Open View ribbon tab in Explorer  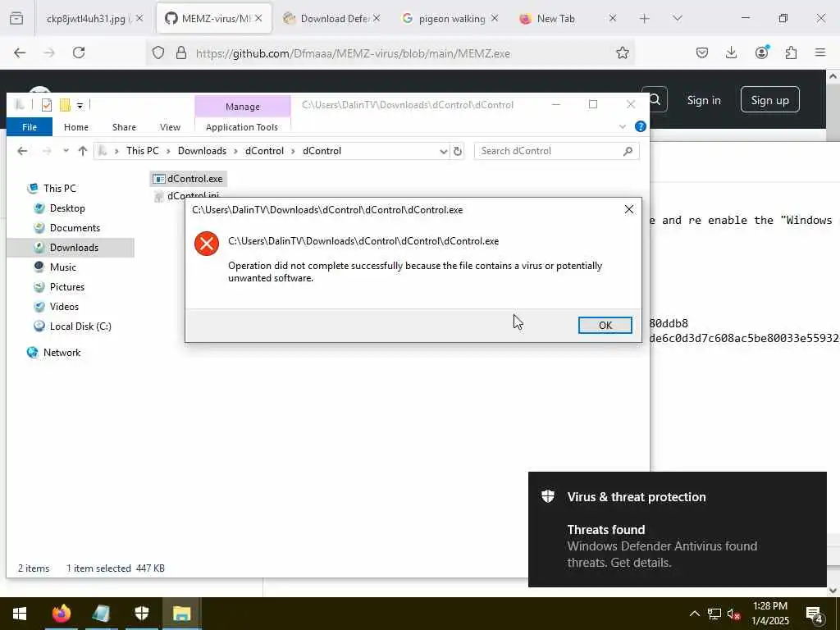coord(170,127)
